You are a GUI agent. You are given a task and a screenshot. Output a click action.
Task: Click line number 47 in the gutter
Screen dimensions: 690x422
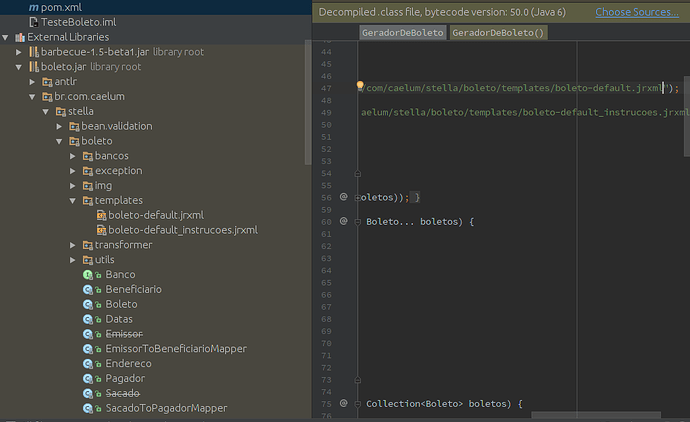(326, 88)
